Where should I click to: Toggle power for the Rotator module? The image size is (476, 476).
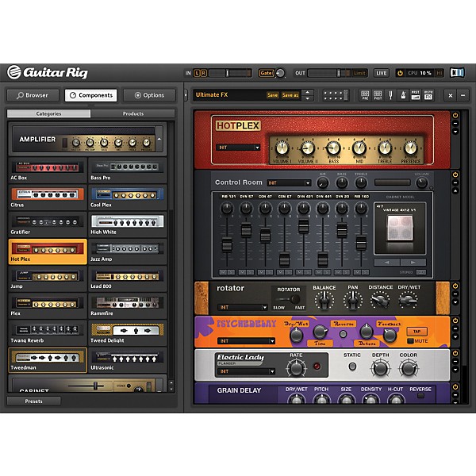[x=455, y=286]
